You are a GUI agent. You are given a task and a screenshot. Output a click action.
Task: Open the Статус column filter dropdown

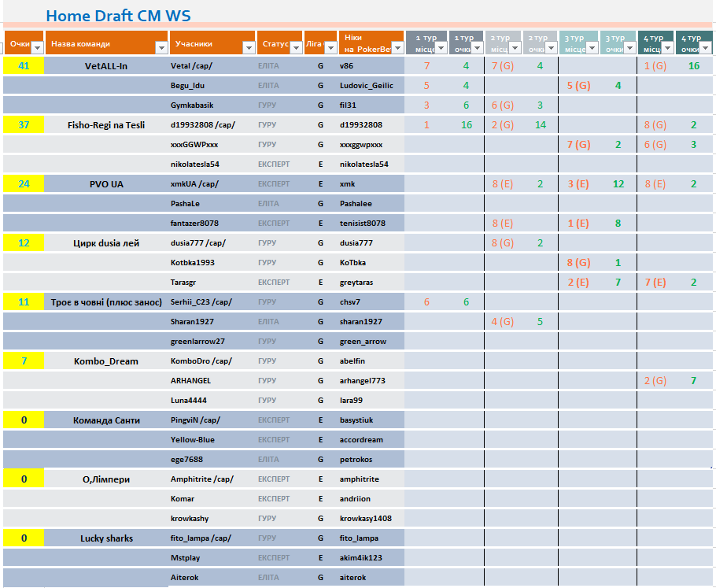coord(296,47)
